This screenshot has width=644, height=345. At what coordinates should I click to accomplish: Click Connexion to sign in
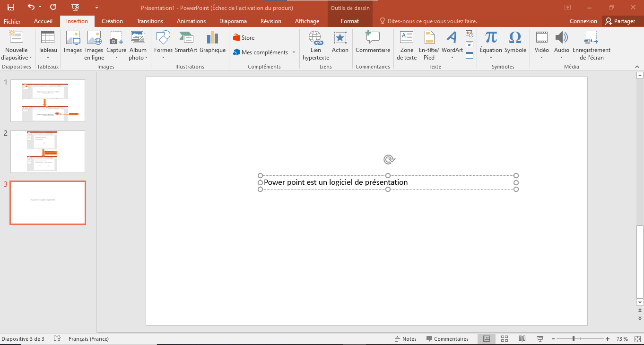(x=583, y=21)
